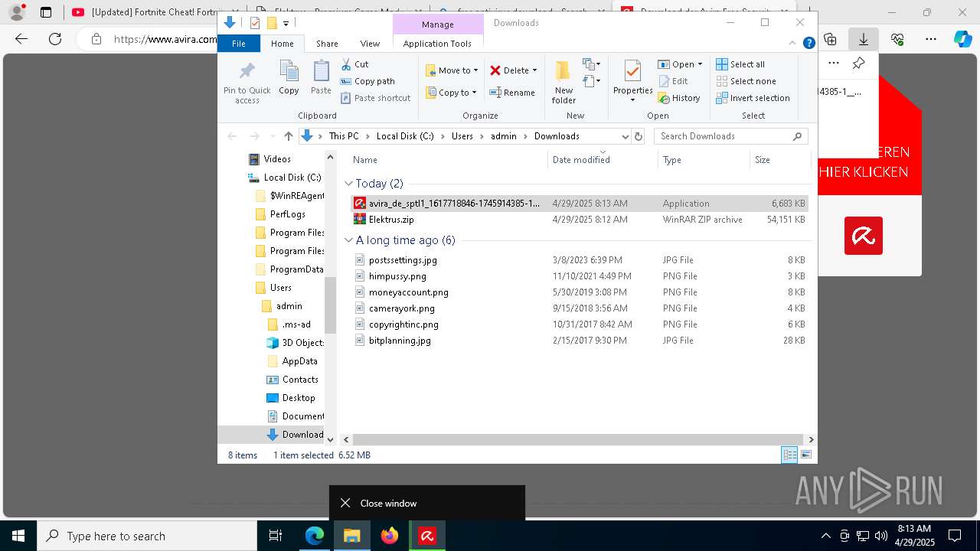Collapse the Today (2) group
The height and width of the screenshot is (551, 980).
[x=348, y=184]
